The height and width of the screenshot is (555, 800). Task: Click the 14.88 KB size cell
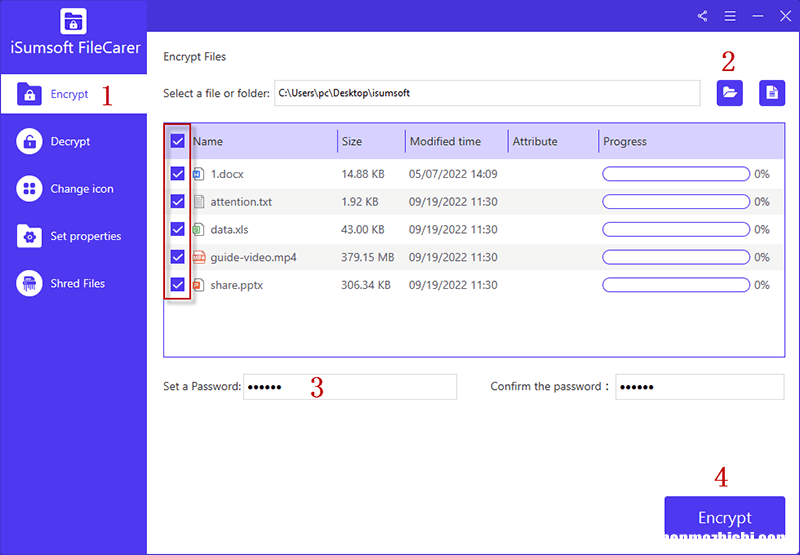click(x=363, y=174)
